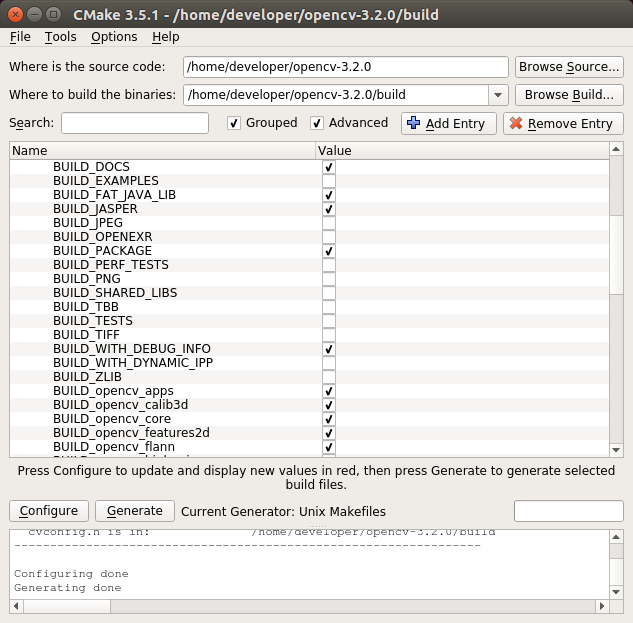Click output log scroll right arrow
The width and height of the screenshot is (633, 623).
click(x=602, y=606)
